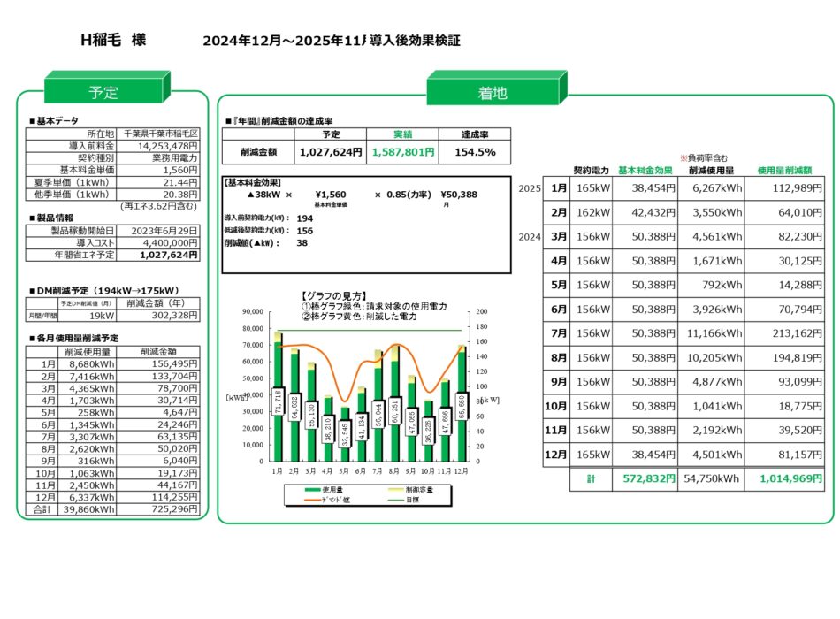Select the 実績 value 1,587,801円 cell
840x619 pixels.
point(403,152)
